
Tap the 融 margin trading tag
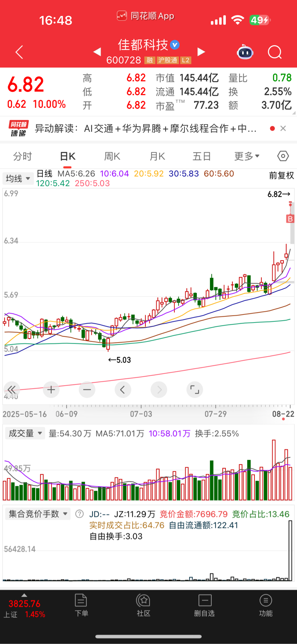point(150,60)
